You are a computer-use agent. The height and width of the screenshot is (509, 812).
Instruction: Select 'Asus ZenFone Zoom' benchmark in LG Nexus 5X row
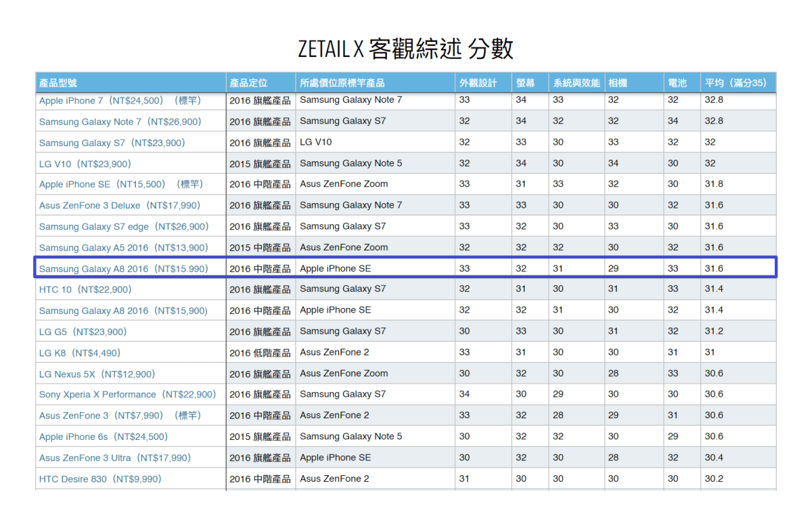pyautogui.click(x=344, y=373)
